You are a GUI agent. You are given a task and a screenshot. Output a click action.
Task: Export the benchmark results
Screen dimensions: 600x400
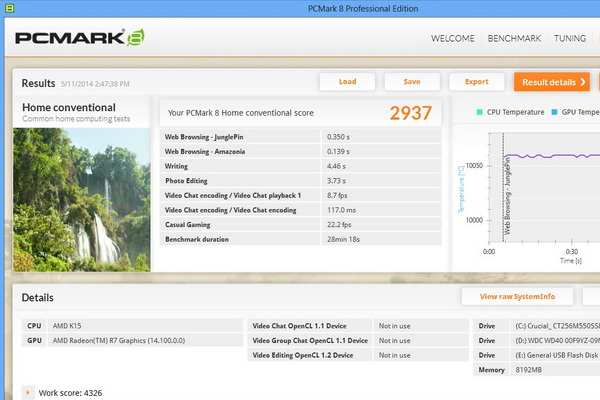476,82
